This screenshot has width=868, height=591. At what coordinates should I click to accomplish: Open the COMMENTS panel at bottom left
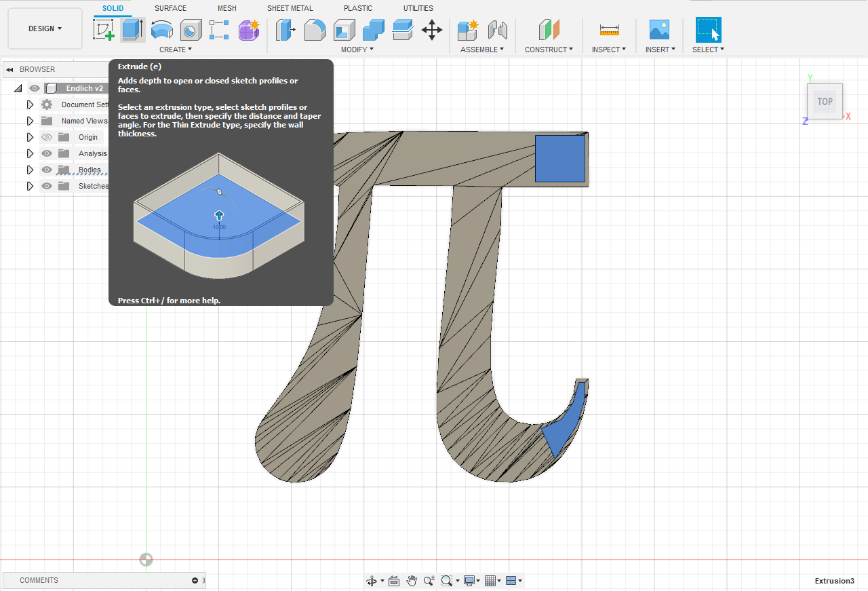coord(39,580)
